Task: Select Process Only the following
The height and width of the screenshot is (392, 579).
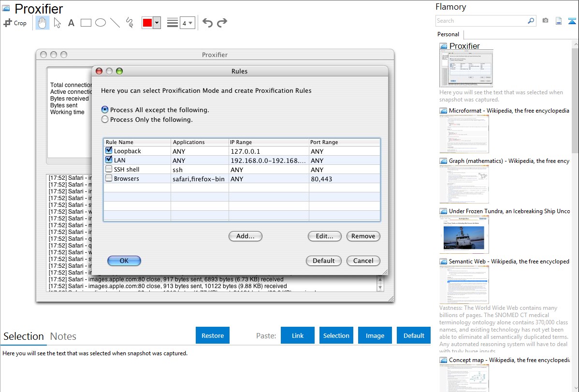Action: pos(105,119)
